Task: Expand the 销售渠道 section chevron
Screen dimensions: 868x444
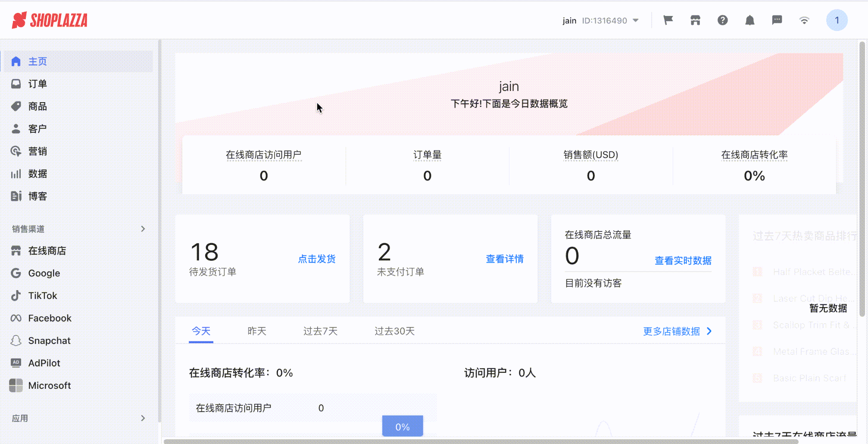Action: point(143,228)
